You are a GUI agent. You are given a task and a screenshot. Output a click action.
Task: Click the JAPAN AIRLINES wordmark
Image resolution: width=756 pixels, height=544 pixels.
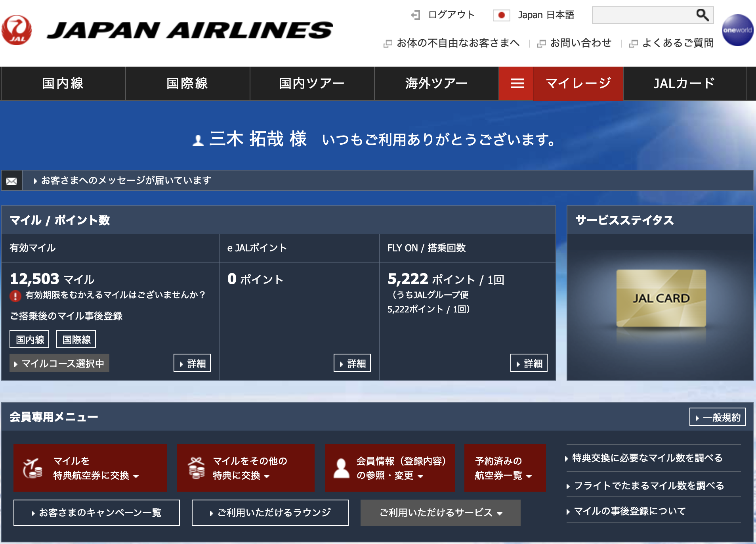(190, 30)
